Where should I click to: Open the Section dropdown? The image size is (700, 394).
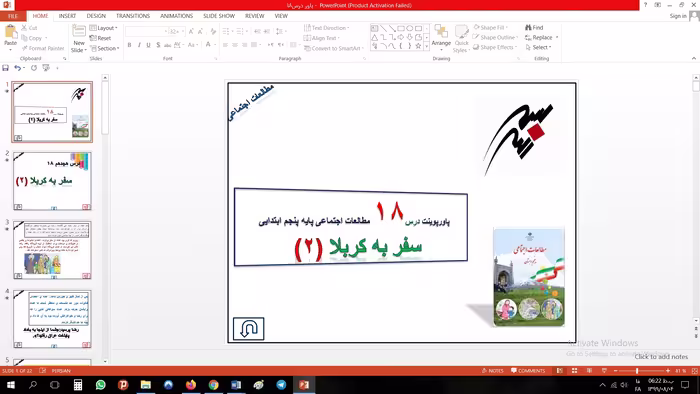[105, 48]
